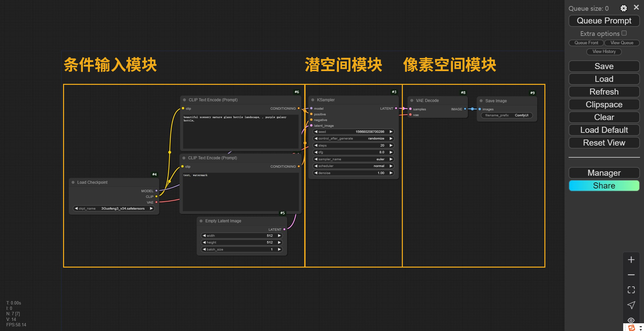Click the Load Default button
Viewport: 644px width, 331px height.
tap(603, 130)
